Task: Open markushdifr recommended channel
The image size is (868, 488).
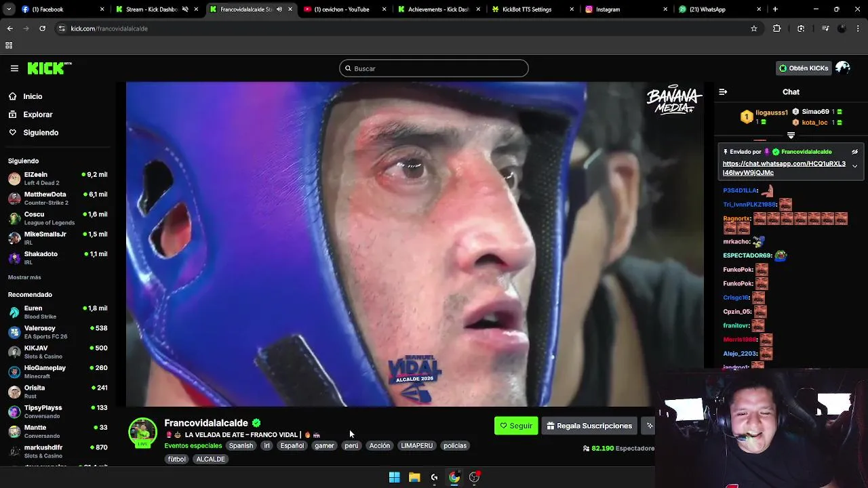Action: pos(58,451)
